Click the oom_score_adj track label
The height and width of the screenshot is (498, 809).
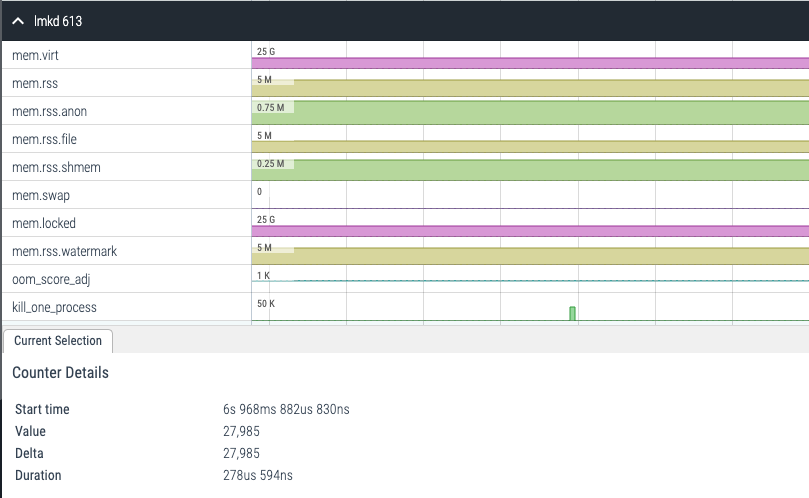pos(51,279)
